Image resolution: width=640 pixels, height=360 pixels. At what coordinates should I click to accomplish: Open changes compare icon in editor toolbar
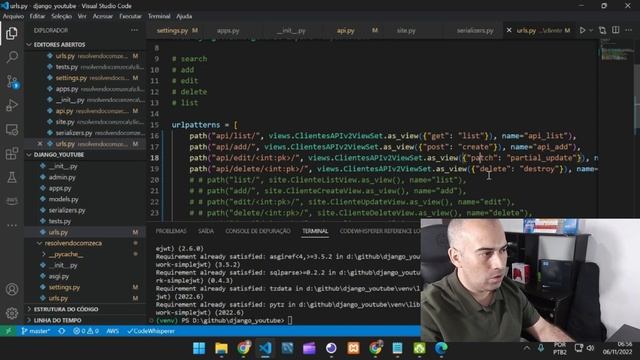click(x=602, y=30)
